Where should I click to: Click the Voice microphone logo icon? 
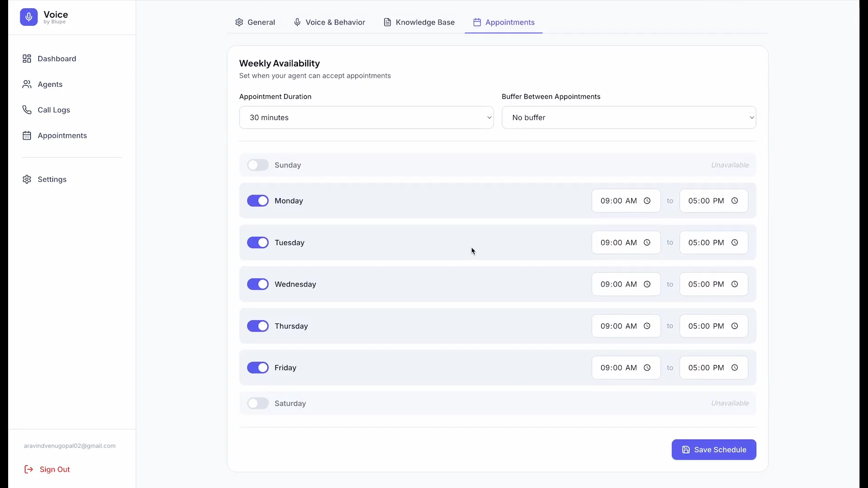click(28, 17)
